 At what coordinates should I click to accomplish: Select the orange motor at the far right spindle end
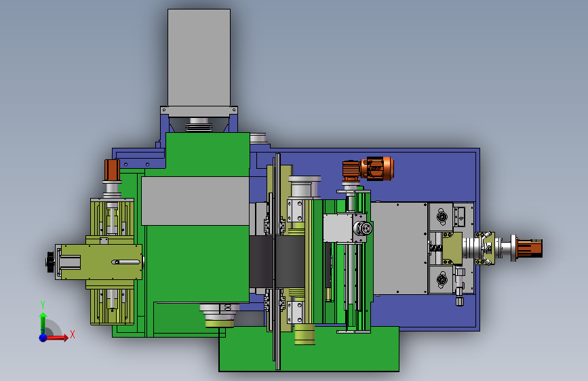click(x=530, y=248)
